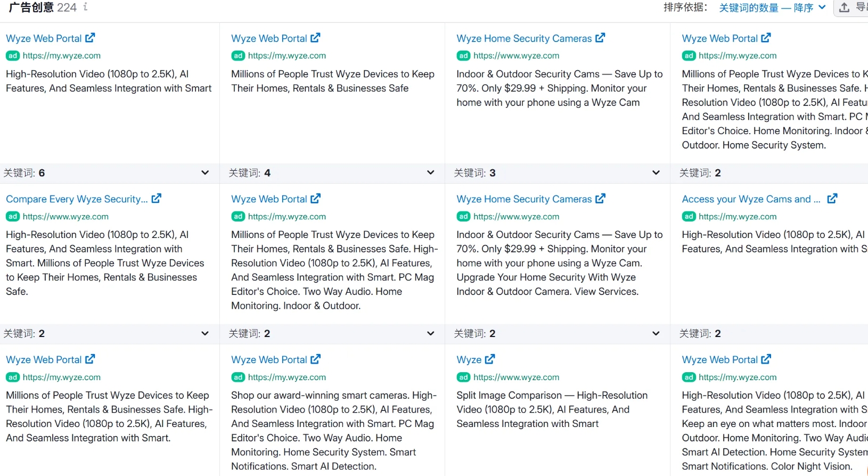Open external link icon of the ad ending 'Indoor & Outdoor.'
The image size is (868, 476).
click(x=315, y=199)
